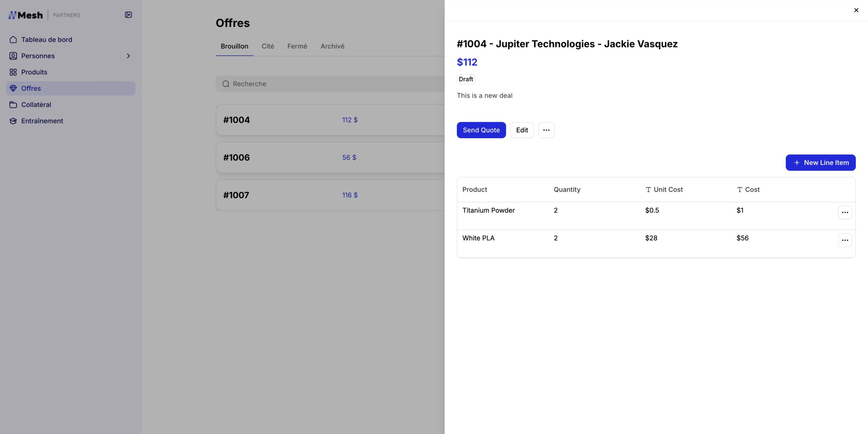Click the Mesh logo

click(x=26, y=15)
